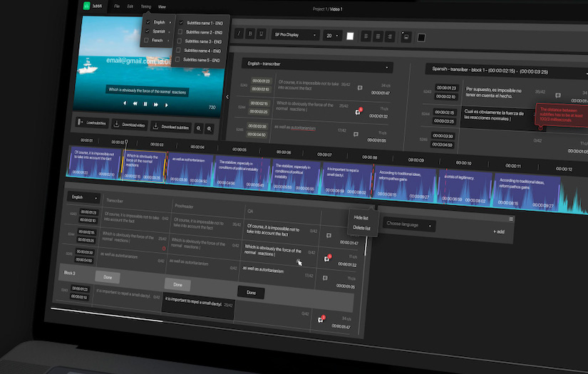This screenshot has height=374, width=588.
Task: Select timeline clip 'as well as authoritarianism'
Action: pyautogui.click(x=190, y=170)
